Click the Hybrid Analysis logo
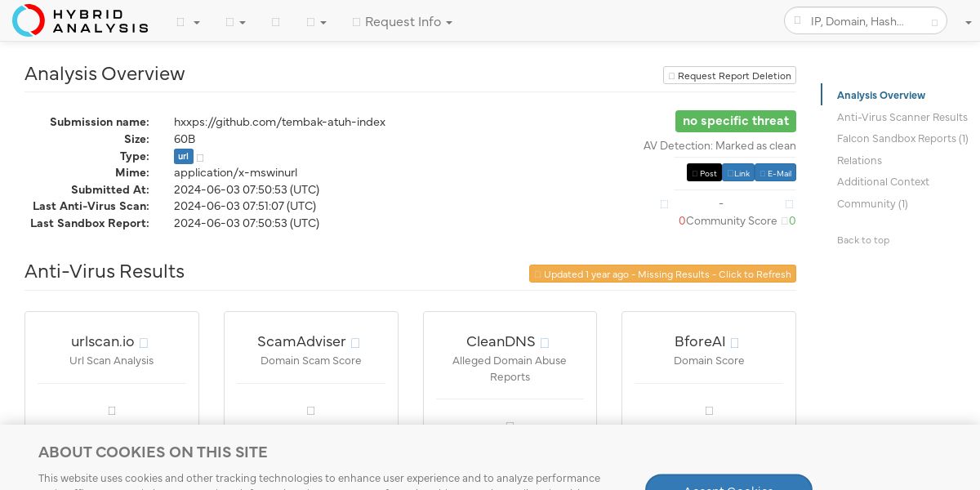Image resolution: width=980 pixels, height=490 pixels. coord(80,20)
